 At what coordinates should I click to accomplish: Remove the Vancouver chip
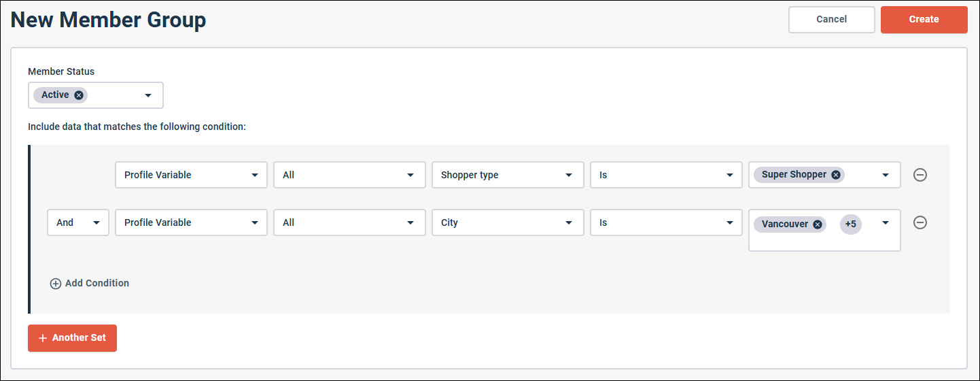pos(818,225)
